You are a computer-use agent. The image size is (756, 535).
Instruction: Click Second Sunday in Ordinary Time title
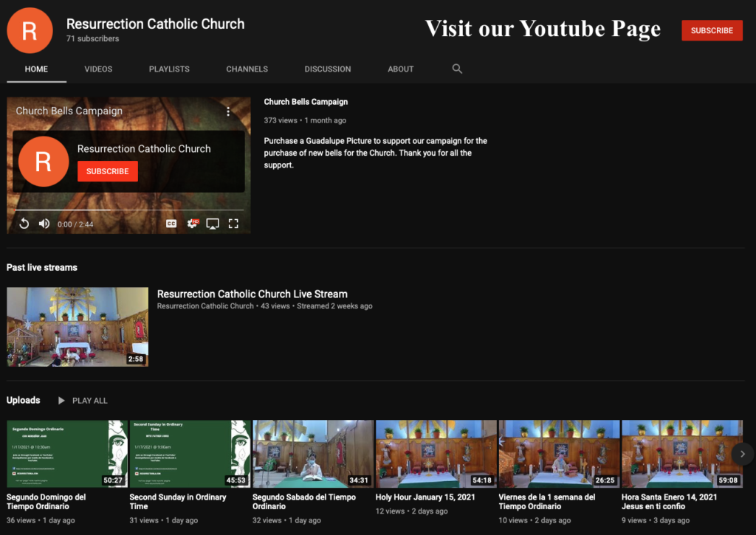pyautogui.click(x=177, y=502)
